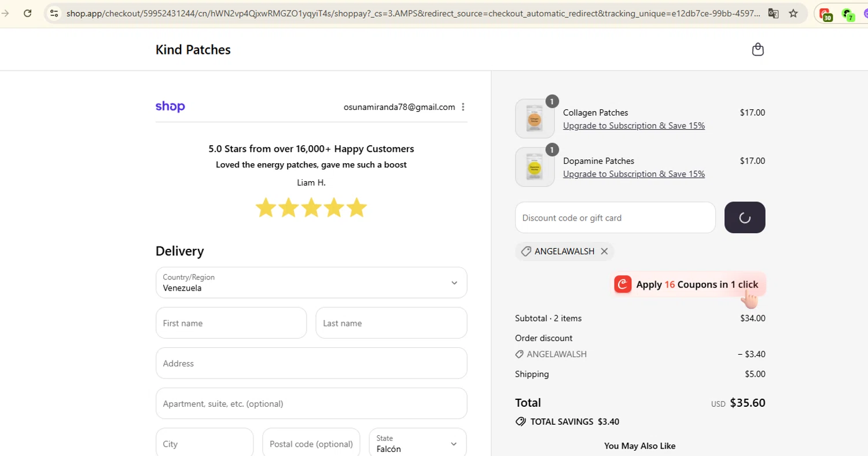Click the coupon extension red logo icon
The width and height of the screenshot is (868, 456).
coord(623,284)
